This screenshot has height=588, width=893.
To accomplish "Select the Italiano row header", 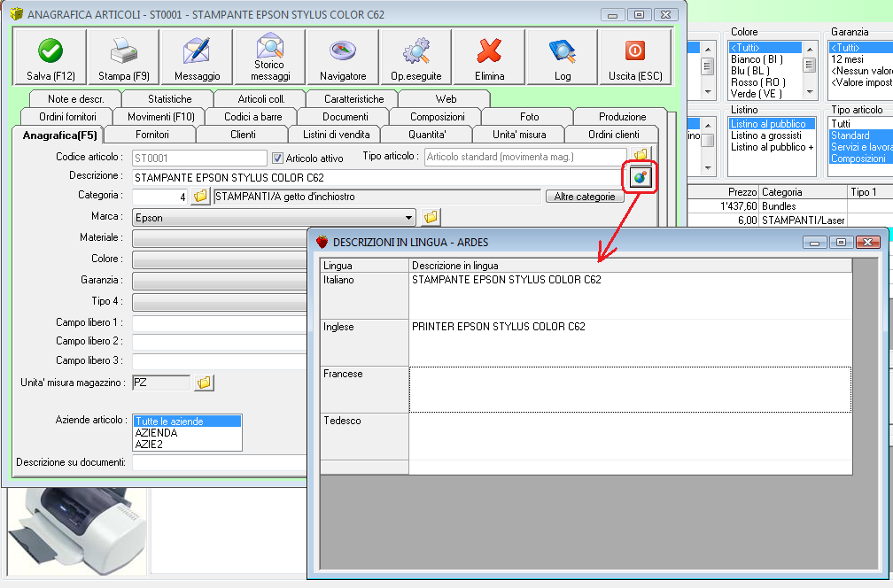I will 364,296.
